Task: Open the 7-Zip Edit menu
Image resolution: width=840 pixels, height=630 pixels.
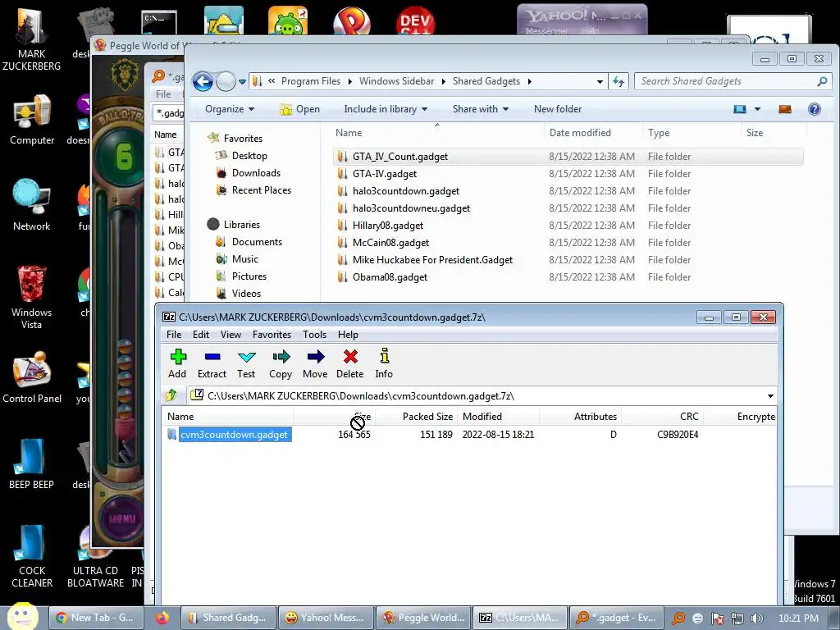Action: click(201, 335)
